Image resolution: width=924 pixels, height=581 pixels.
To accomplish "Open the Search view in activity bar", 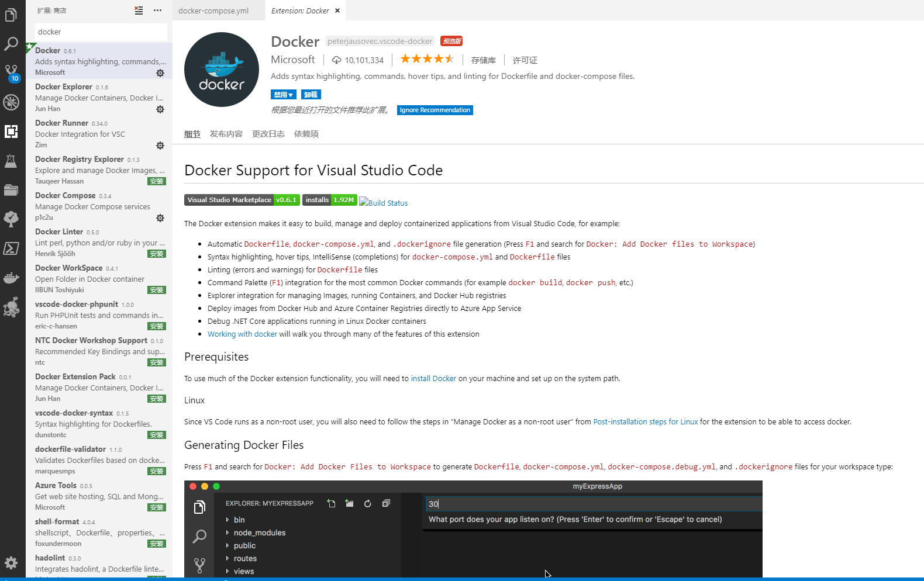I will [11, 44].
